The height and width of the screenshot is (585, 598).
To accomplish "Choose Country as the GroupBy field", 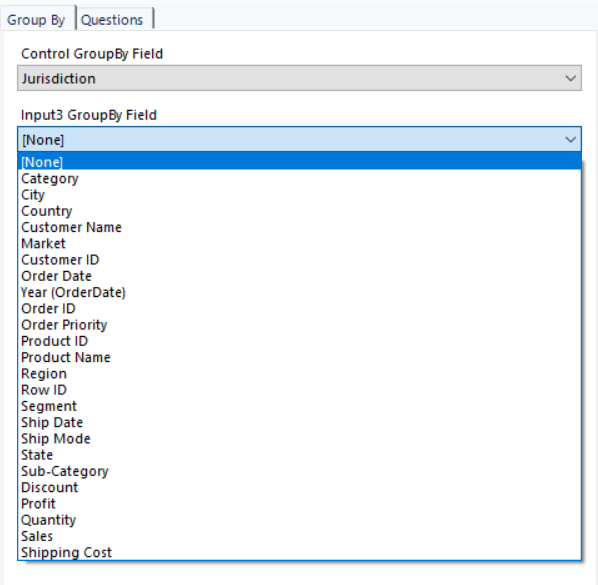I will pos(299,211).
